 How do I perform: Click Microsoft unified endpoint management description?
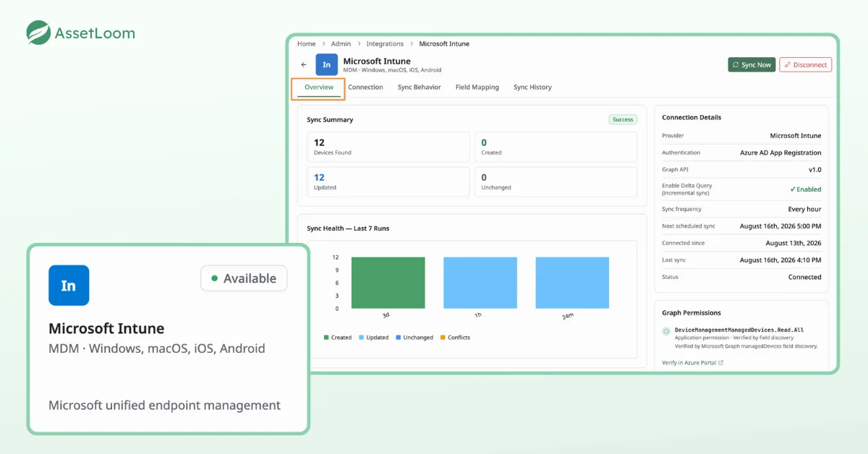164,406
